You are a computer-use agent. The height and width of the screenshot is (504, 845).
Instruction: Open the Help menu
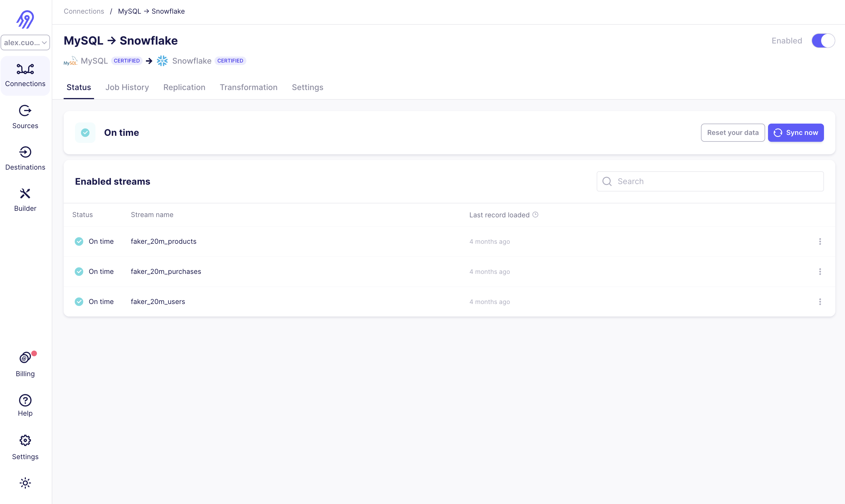click(x=25, y=405)
